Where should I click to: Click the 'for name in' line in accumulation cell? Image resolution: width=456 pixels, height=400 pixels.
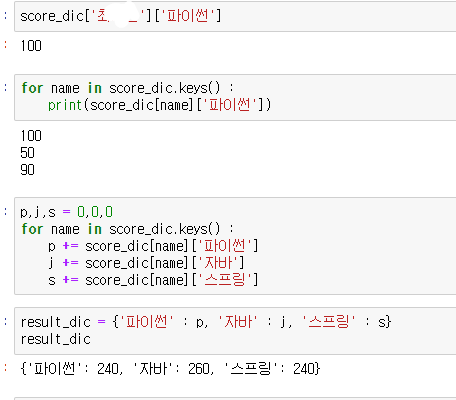127,229
